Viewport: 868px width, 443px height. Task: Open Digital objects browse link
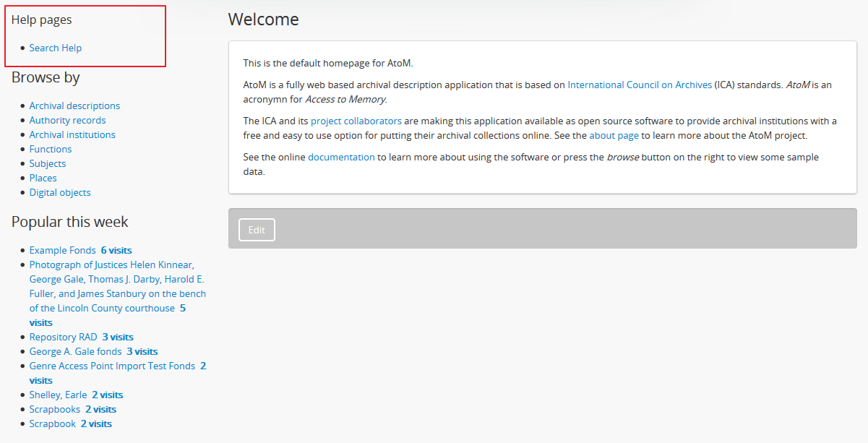60,192
